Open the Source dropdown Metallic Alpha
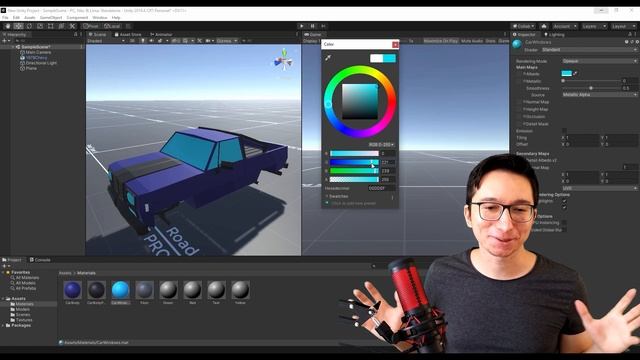The width and height of the screenshot is (640, 360). pos(599,95)
